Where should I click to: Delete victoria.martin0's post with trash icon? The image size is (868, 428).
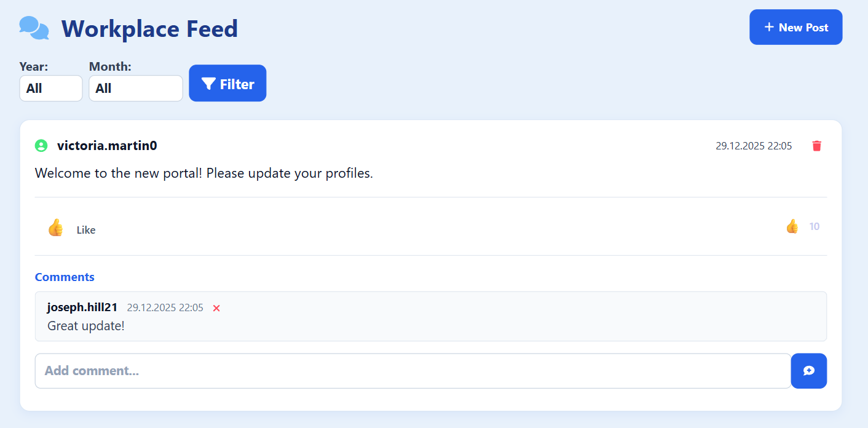pos(816,146)
